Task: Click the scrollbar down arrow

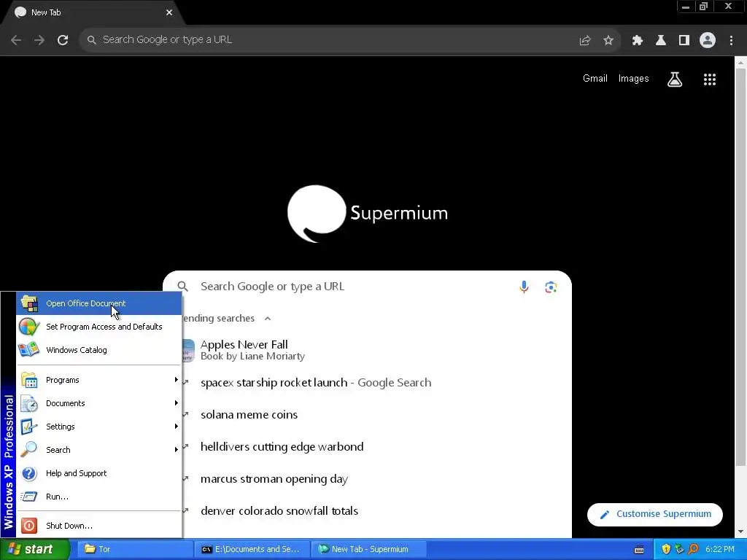Action: 740,532
